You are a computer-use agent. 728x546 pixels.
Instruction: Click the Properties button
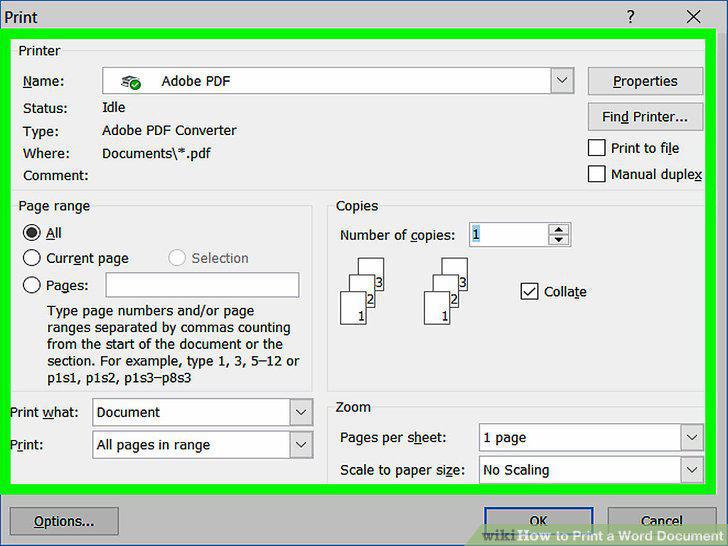click(x=645, y=81)
